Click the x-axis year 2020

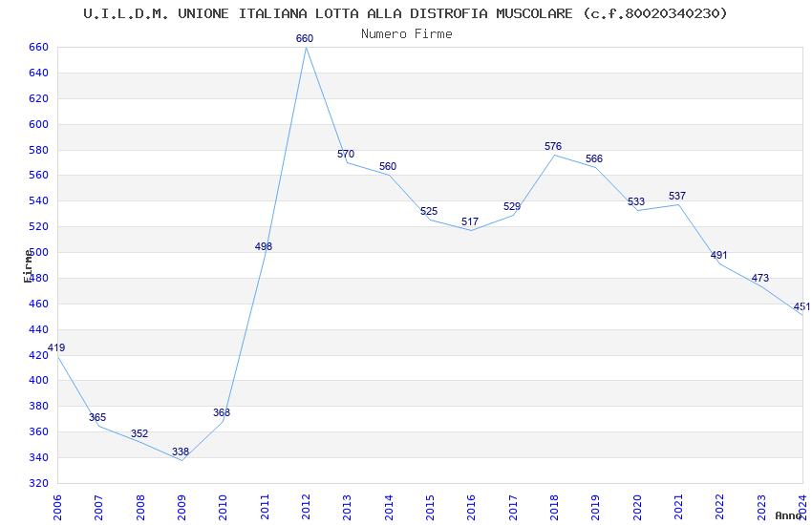(637, 508)
